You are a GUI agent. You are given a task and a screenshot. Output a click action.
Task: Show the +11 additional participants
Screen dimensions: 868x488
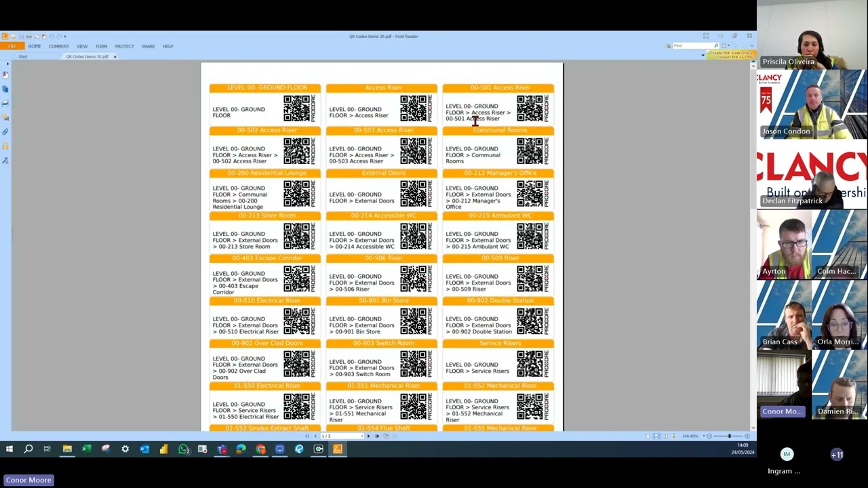click(837, 455)
